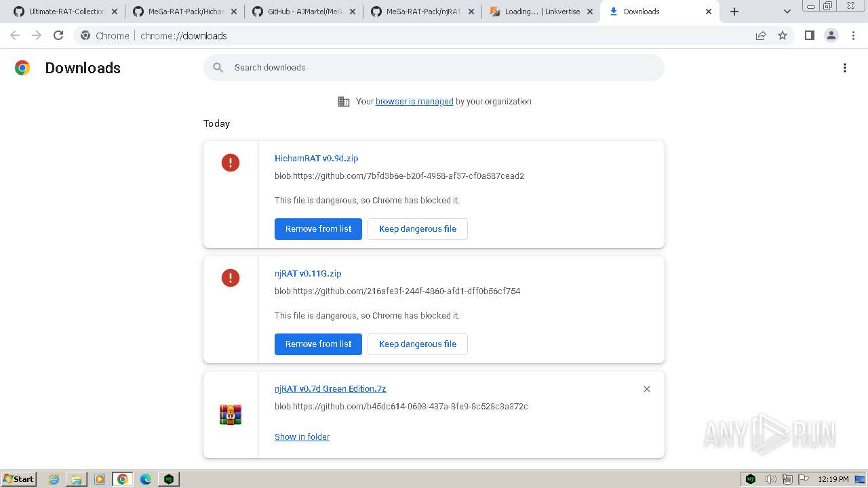868x488 pixels.
Task: Remove HichamRAT v0.9d.zip from list
Action: [x=318, y=229]
